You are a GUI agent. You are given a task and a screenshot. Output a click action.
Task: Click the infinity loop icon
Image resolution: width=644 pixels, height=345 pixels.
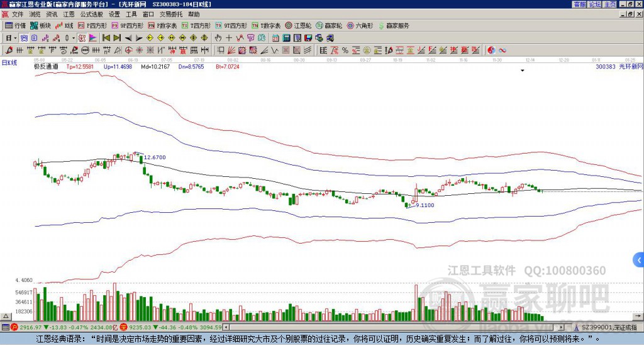(502, 50)
